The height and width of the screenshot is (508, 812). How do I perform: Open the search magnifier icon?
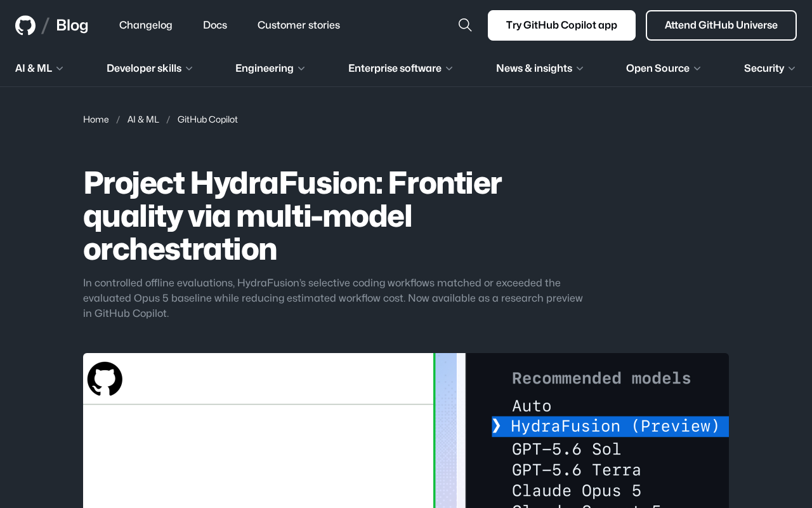coord(465,25)
